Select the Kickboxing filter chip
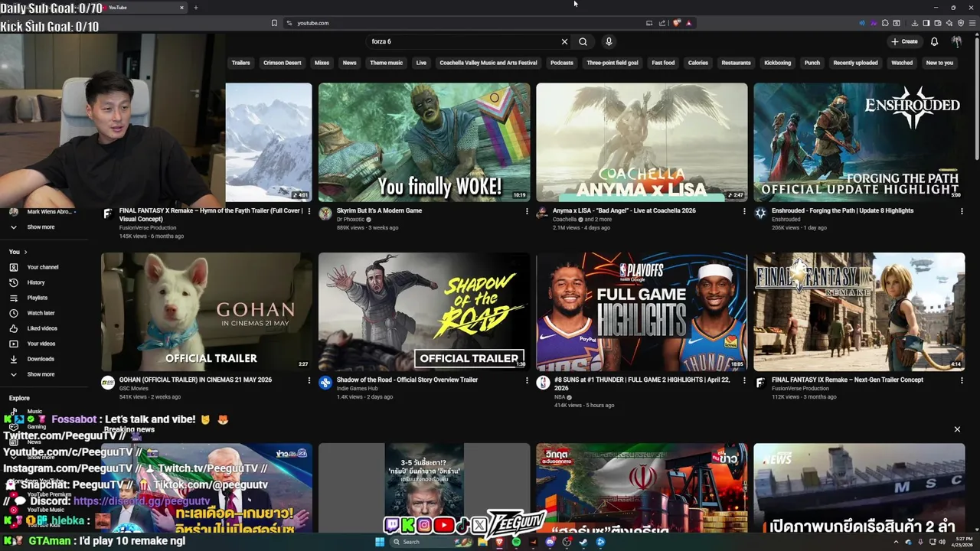Screen dimensions: 980x551 tap(777, 63)
